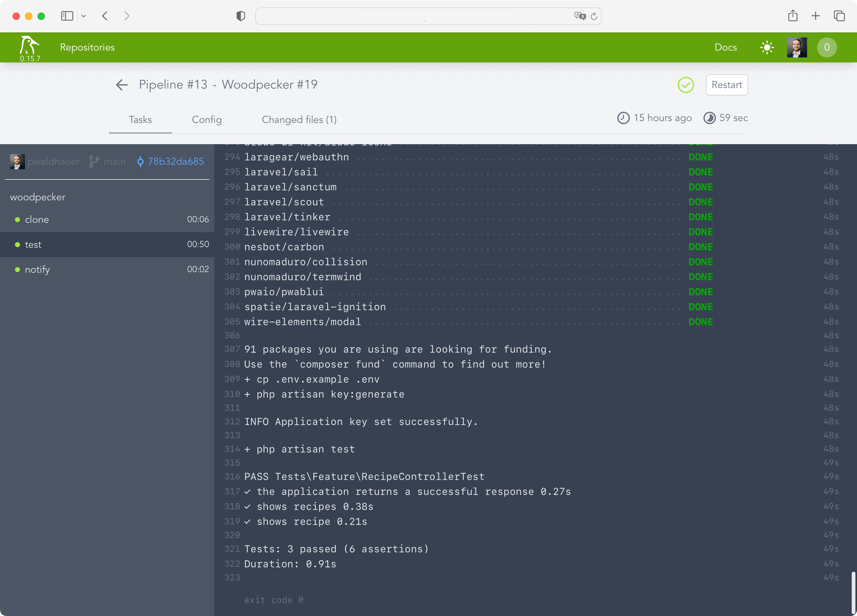857x616 pixels.
Task: Open the Docs link
Action: point(726,47)
